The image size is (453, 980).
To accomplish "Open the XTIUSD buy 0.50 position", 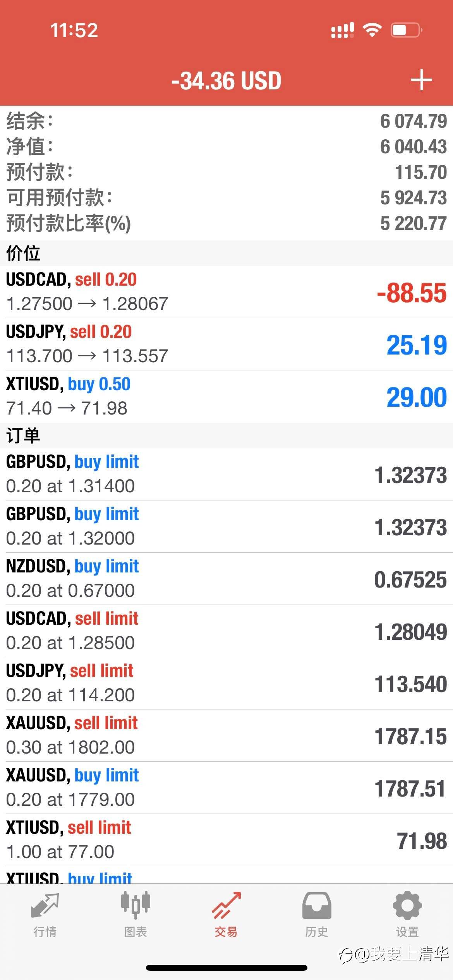I will click(226, 396).
